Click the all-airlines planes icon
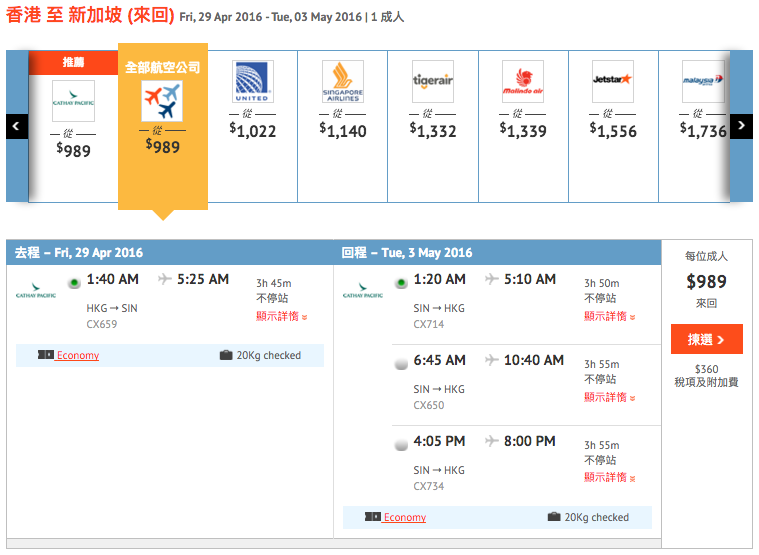 pyautogui.click(x=162, y=101)
